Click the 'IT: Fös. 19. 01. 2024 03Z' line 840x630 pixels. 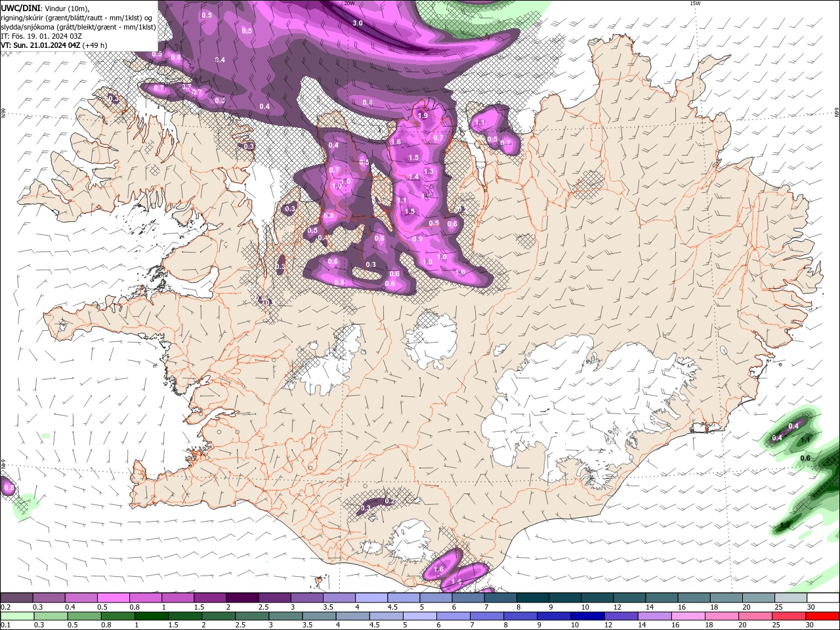coord(41,36)
